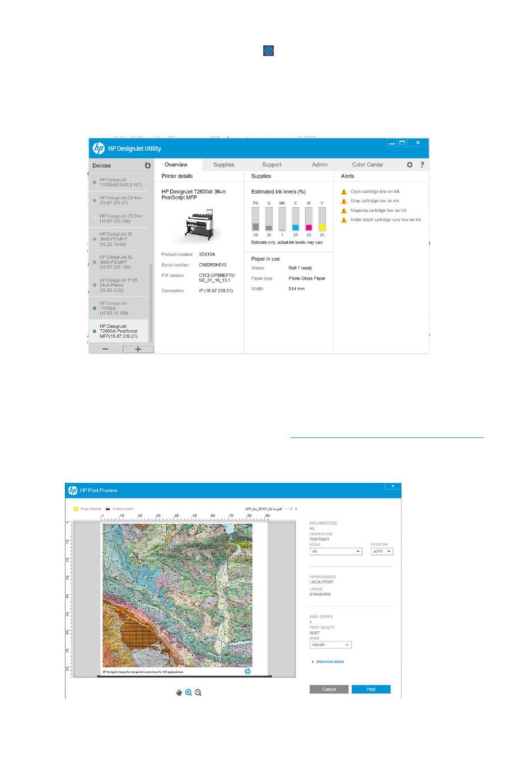
Task: Click HP logo in Print Preview title
Action: [x=73, y=490]
